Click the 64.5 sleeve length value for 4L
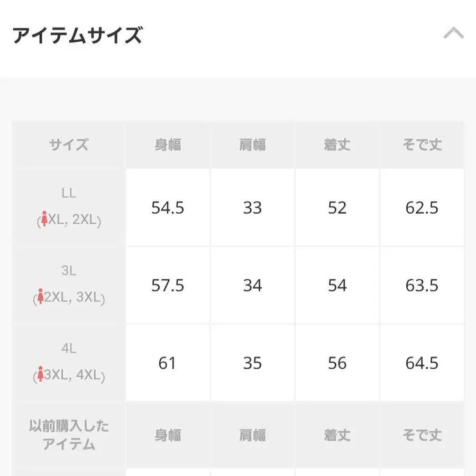 [422, 363]
